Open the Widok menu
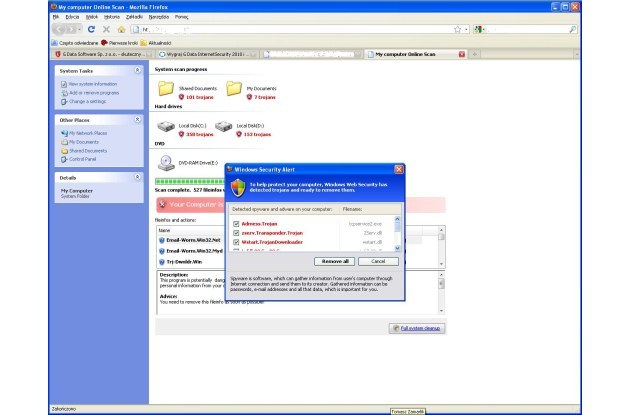 click(92, 17)
